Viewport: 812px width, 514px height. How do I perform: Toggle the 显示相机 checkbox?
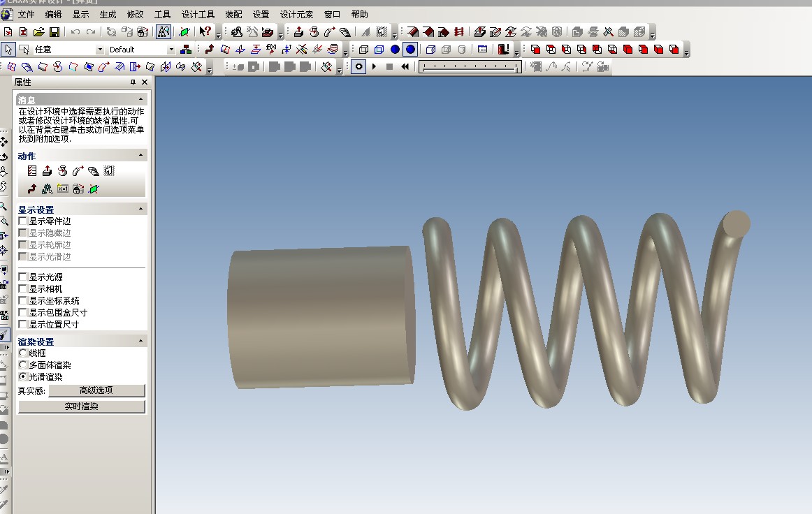pos(22,289)
